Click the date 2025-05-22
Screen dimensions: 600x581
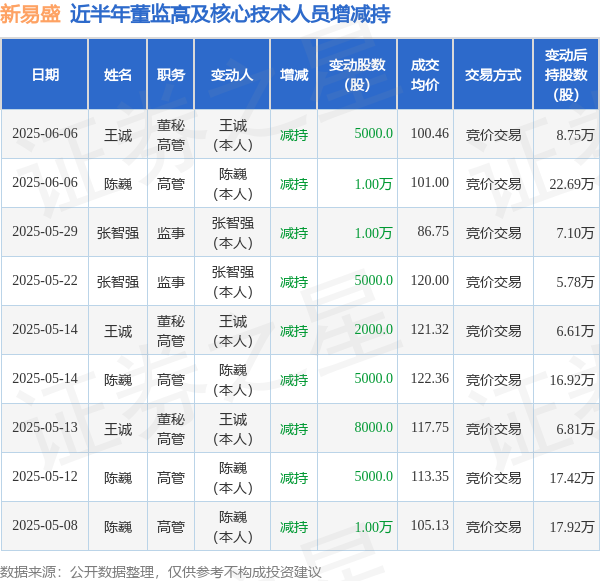(45, 281)
